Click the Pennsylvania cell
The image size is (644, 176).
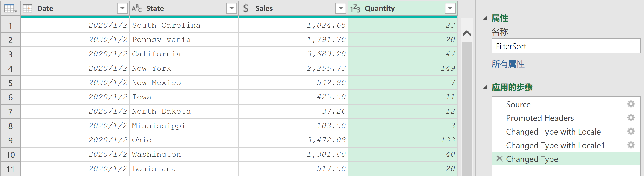tap(184, 39)
